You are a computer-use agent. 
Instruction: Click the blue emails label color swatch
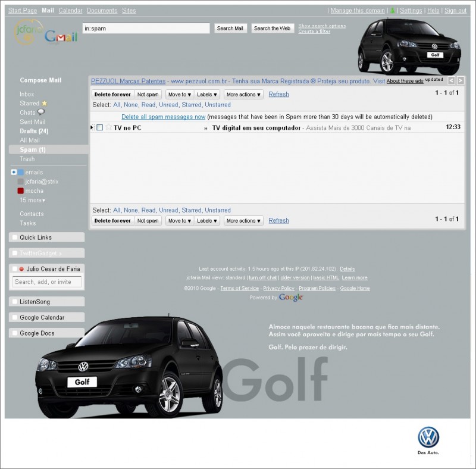point(21,172)
